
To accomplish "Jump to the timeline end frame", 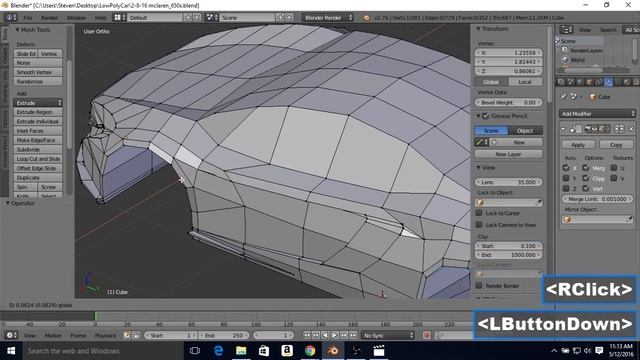I will [x=353, y=335].
